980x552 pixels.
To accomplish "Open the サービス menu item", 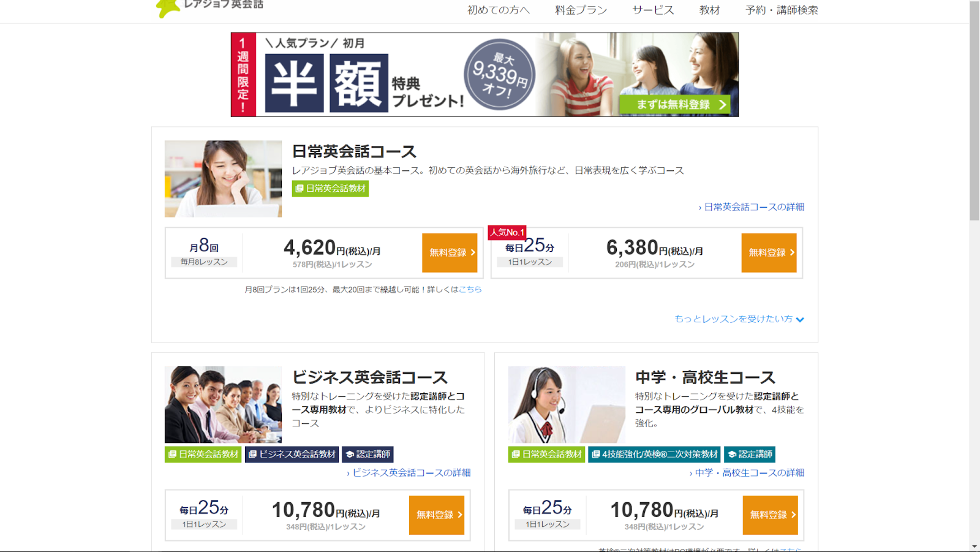I will click(653, 10).
